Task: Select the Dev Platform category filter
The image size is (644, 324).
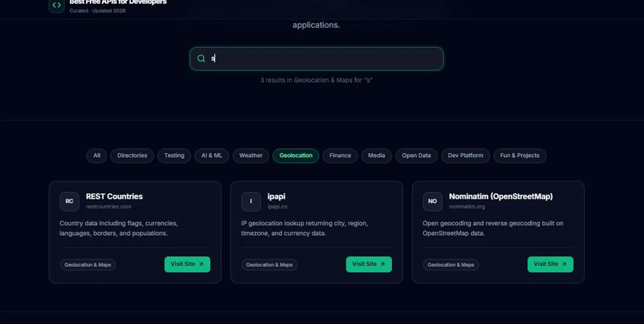Action: (466, 156)
